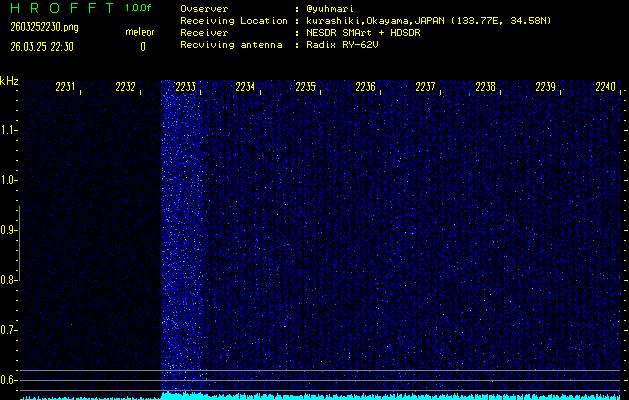Jump to the 2235 time marker
Viewport: 629px width, 400px height.
[306, 87]
